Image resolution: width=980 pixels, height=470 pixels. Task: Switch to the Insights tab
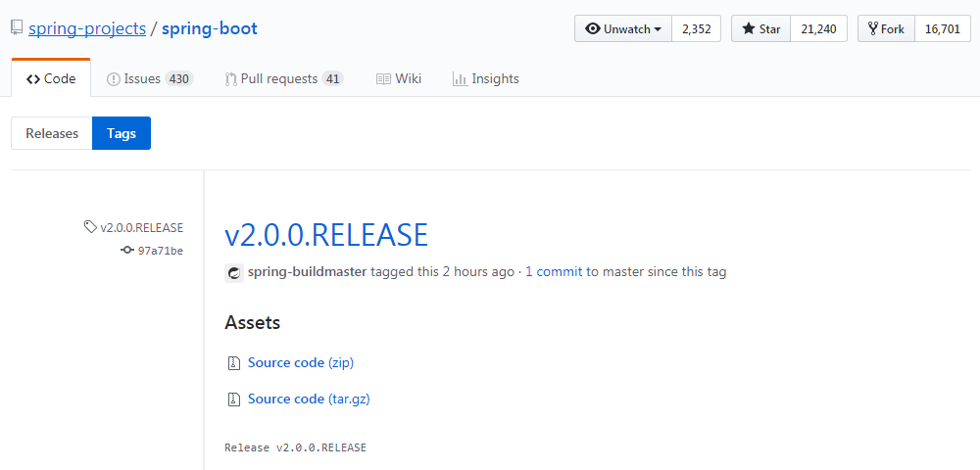pos(486,78)
